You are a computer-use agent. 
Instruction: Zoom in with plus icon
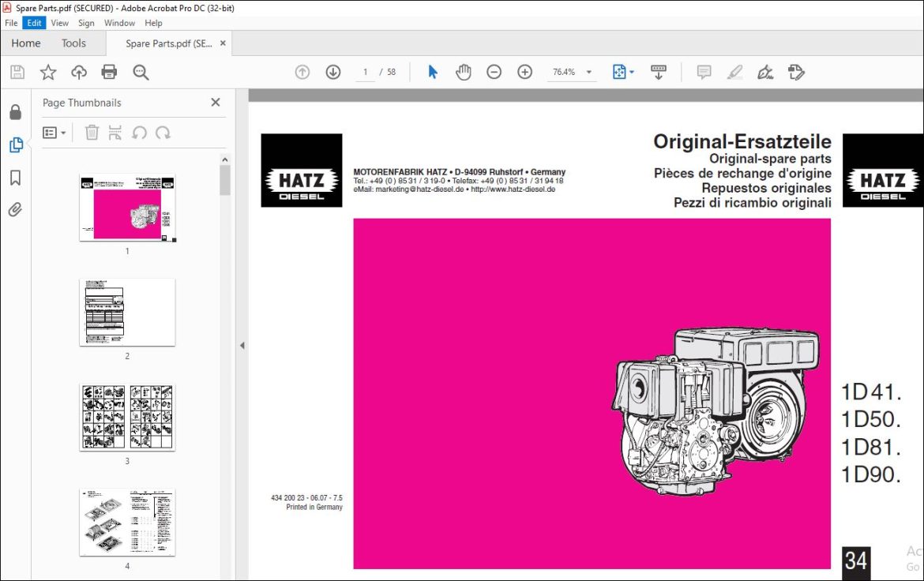(x=524, y=72)
